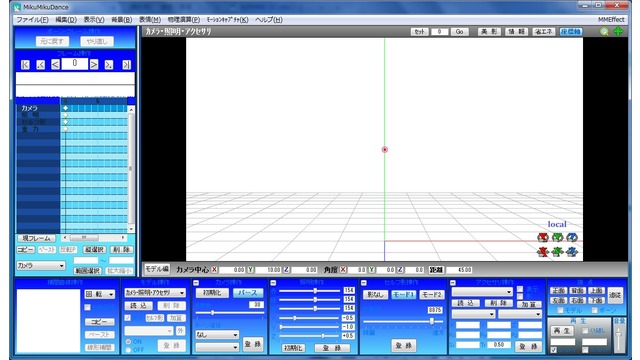Click camera center Z label icon
Screen dimensions: 640x360
tap(287, 270)
